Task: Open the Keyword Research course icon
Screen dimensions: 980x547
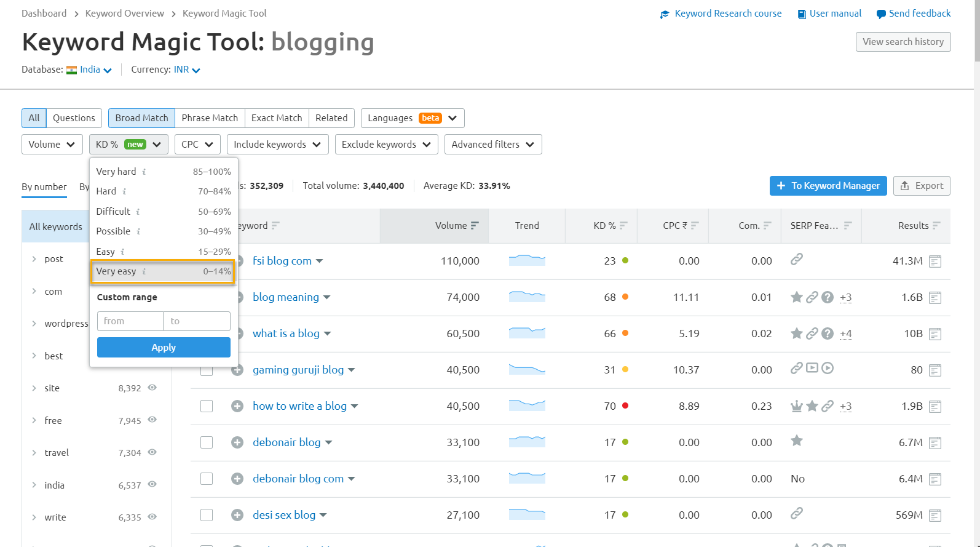Action: click(665, 14)
